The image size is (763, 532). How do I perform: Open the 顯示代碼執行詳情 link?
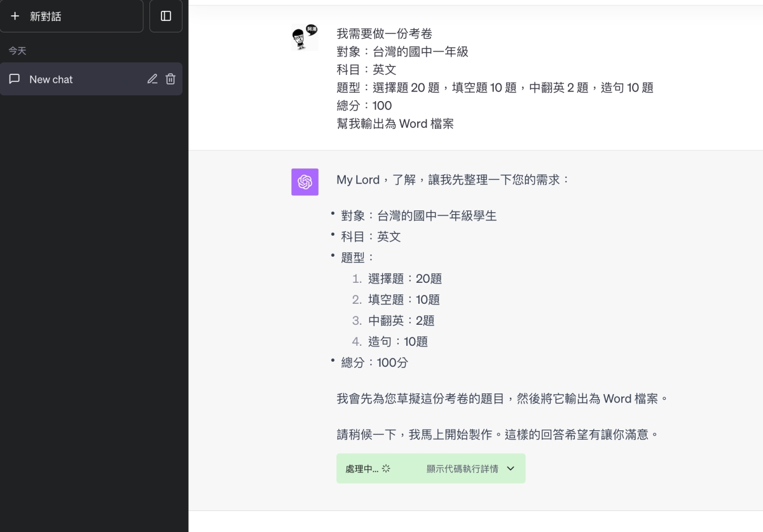coord(462,469)
